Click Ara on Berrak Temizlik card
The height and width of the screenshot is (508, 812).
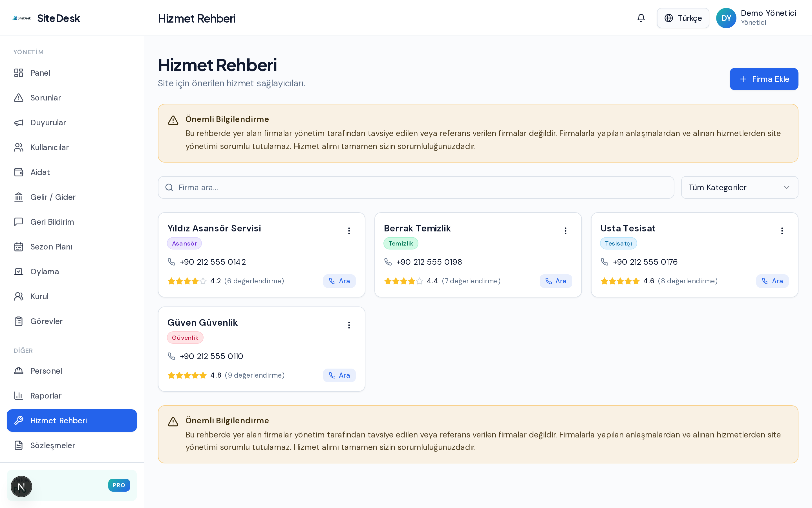coord(556,281)
